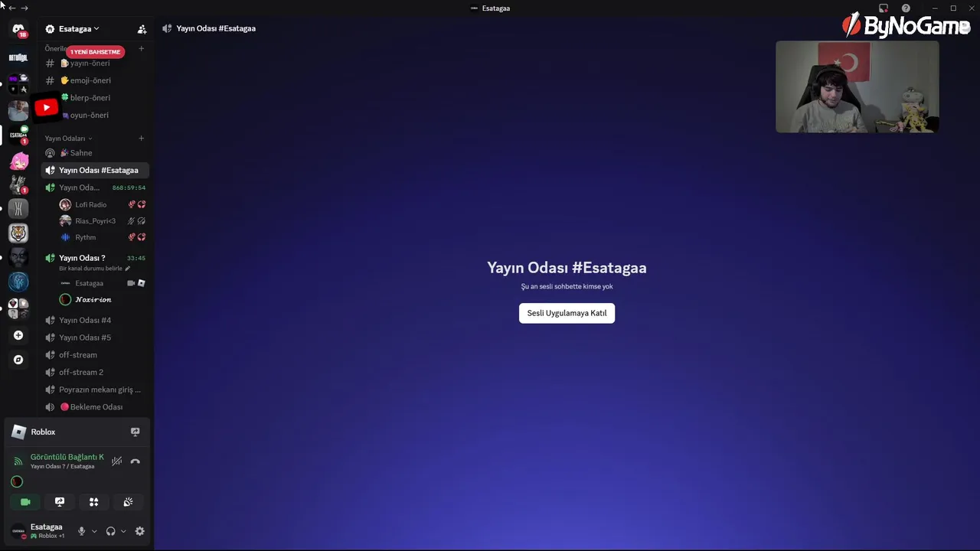Open the Esatagaa server icon in sidebar

tap(18, 135)
